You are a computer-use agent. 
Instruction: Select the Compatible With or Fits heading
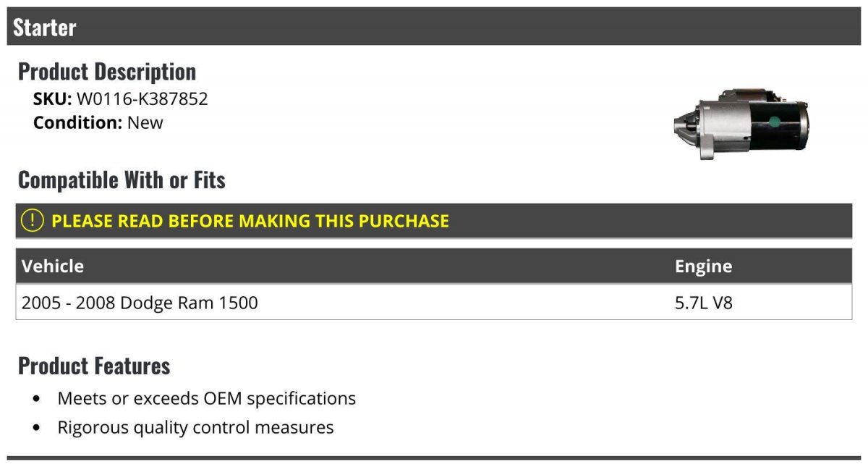[122, 180]
